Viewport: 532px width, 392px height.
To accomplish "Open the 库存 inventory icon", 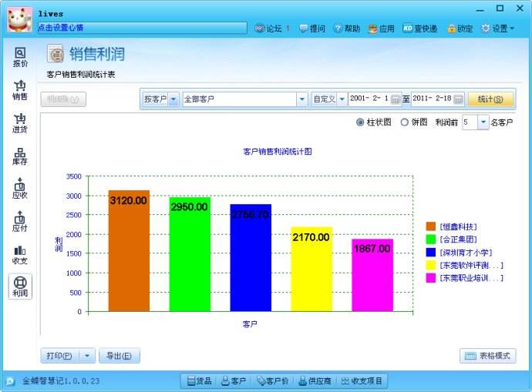I will (x=20, y=156).
